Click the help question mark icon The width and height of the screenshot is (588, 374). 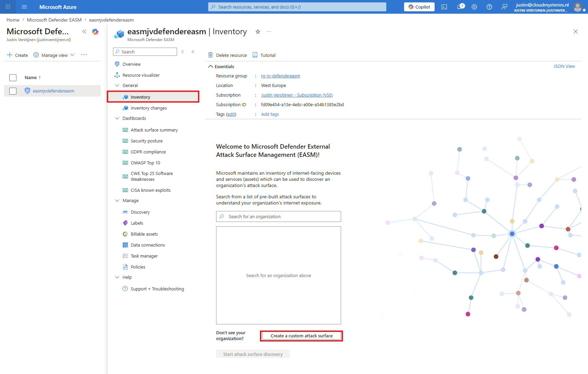point(489,7)
